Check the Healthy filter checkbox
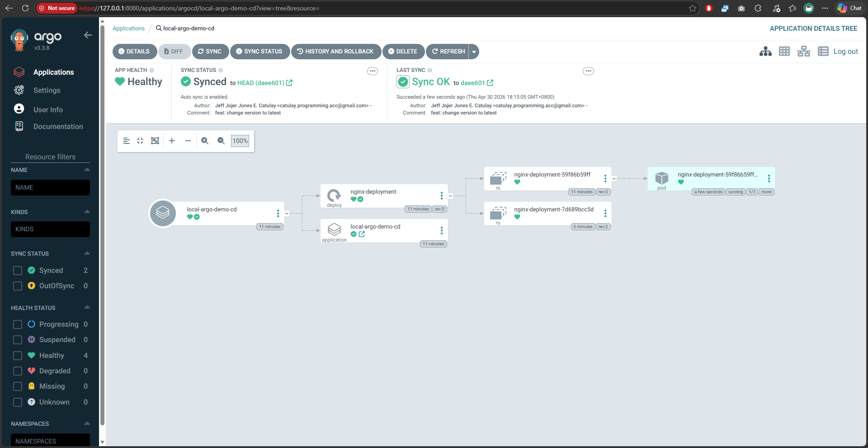 (18, 356)
